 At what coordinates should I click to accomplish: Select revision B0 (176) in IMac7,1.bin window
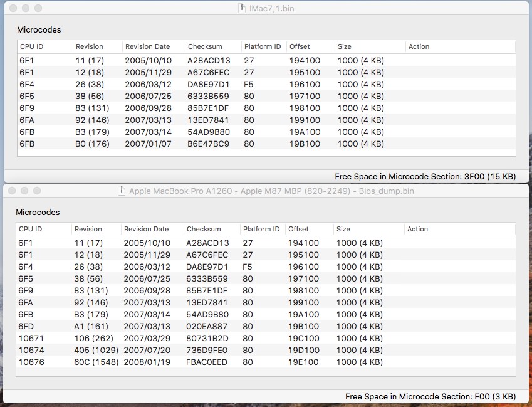(x=92, y=144)
